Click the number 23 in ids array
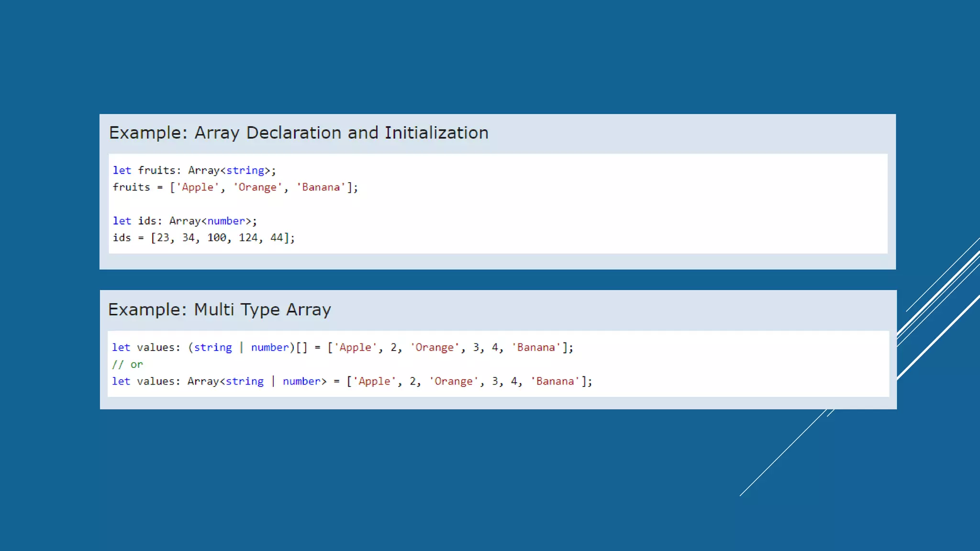 tap(163, 238)
